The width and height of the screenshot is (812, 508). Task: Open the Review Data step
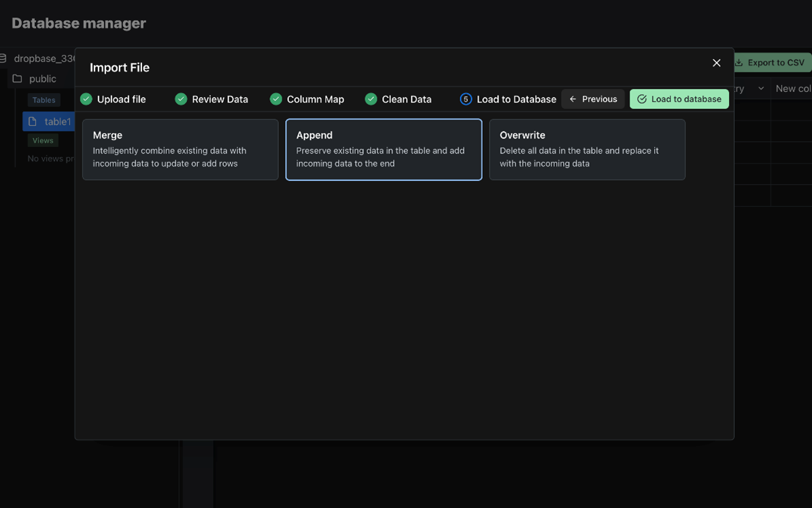click(220, 99)
